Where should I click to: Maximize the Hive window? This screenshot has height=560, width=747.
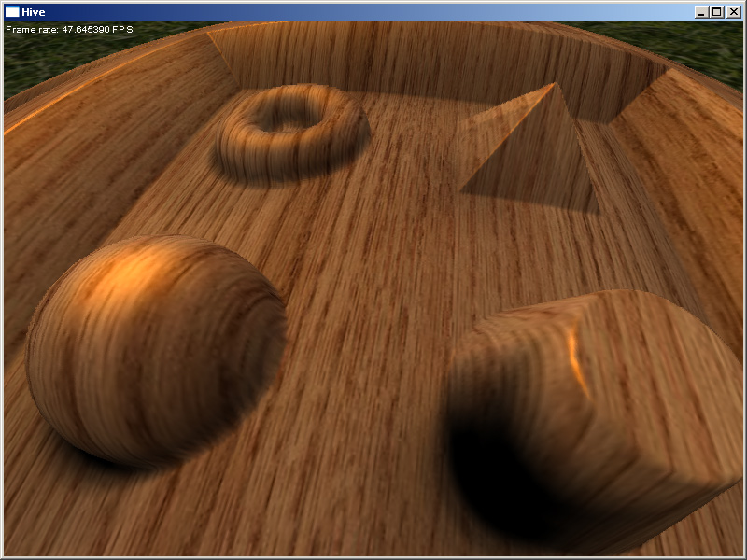point(716,12)
